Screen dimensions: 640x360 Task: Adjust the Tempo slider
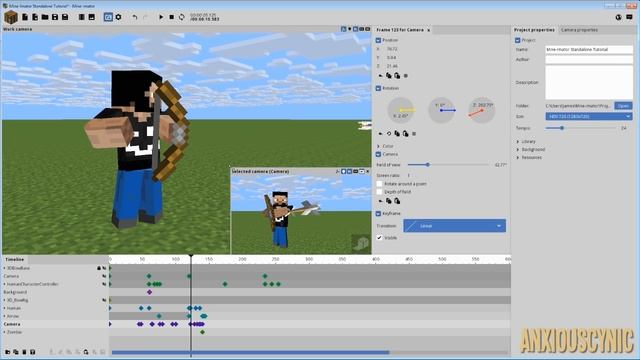(x=581, y=128)
